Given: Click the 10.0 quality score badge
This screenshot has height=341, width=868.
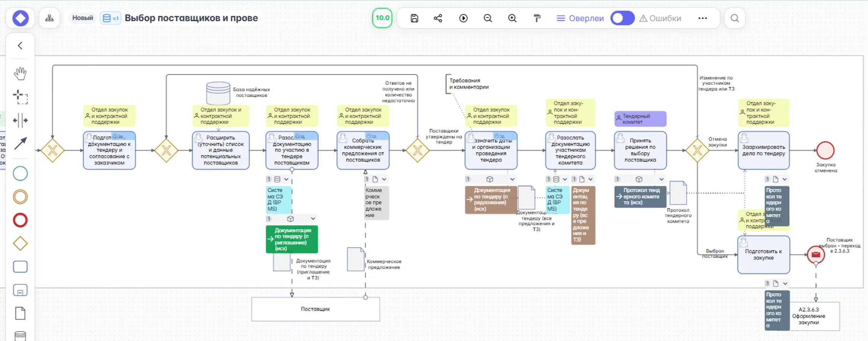Looking at the screenshot, I should 382,18.
